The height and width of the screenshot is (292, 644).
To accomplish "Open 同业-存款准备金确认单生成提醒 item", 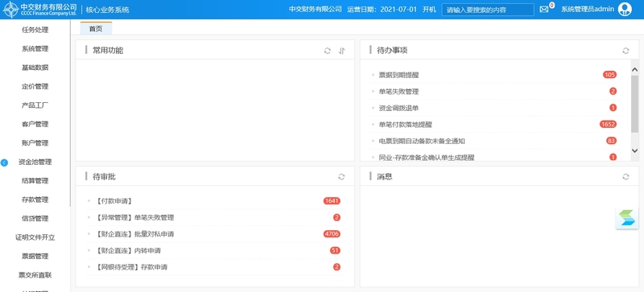I will [x=427, y=158].
